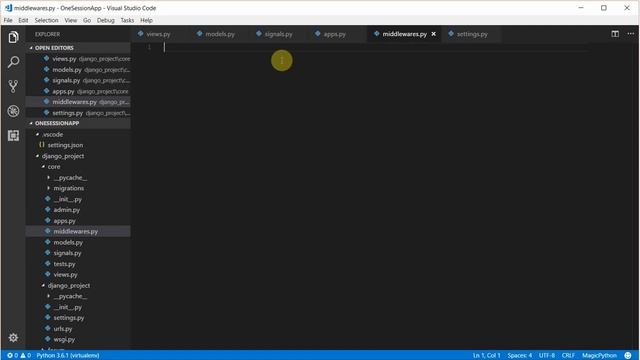Image resolution: width=640 pixels, height=360 pixels.
Task: Open settings.py in Open Editors list
Action: tap(78, 113)
